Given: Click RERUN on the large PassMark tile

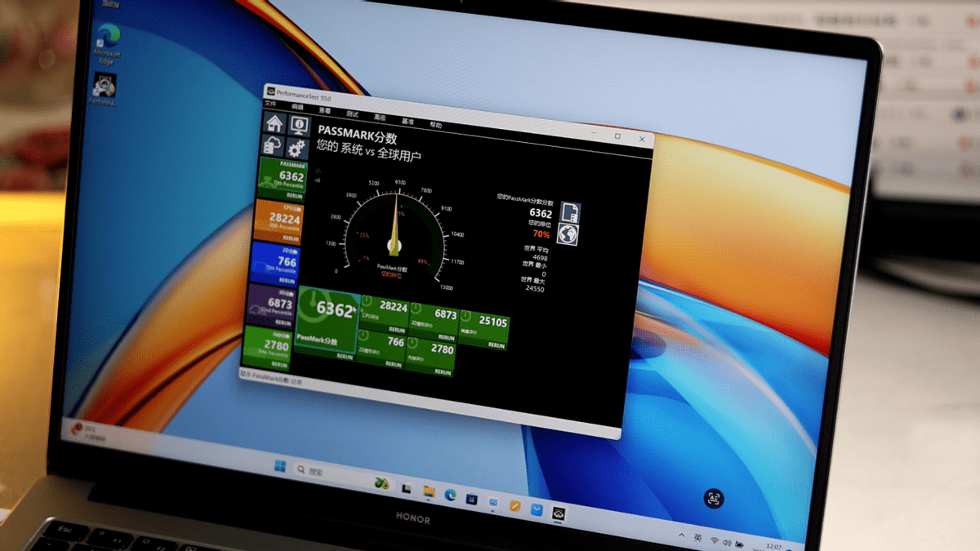Looking at the screenshot, I should [x=345, y=357].
